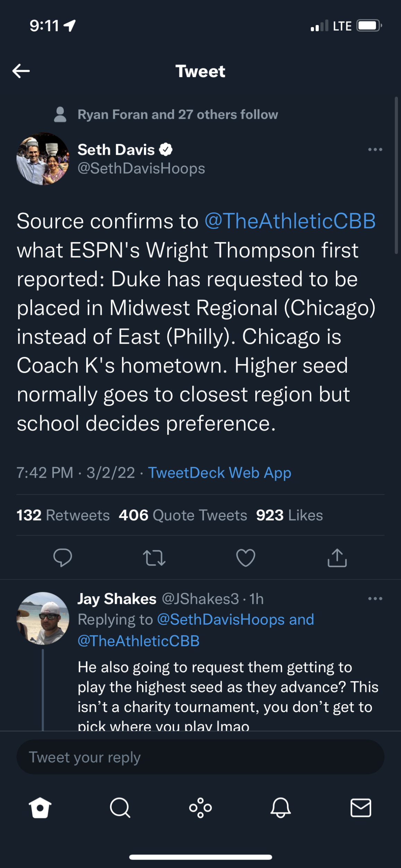View the 406 Quote Tweets
401x868 pixels.
[x=183, y=515]
